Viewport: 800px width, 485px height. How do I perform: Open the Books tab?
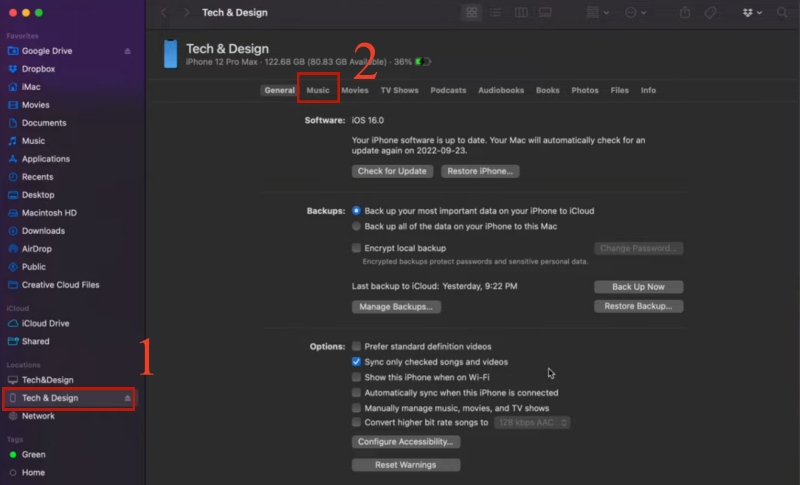pyautogui.click(x=547, y=90)
